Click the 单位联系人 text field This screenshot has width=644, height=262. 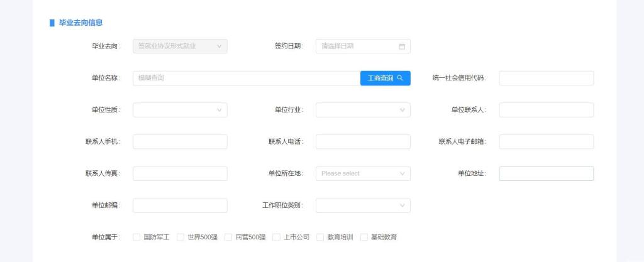[x=546, y=110]
